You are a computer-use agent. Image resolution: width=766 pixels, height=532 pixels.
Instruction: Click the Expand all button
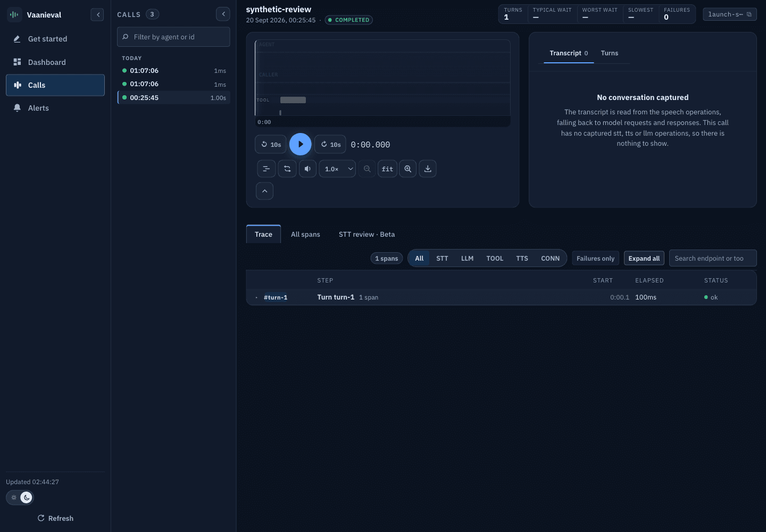644,259
